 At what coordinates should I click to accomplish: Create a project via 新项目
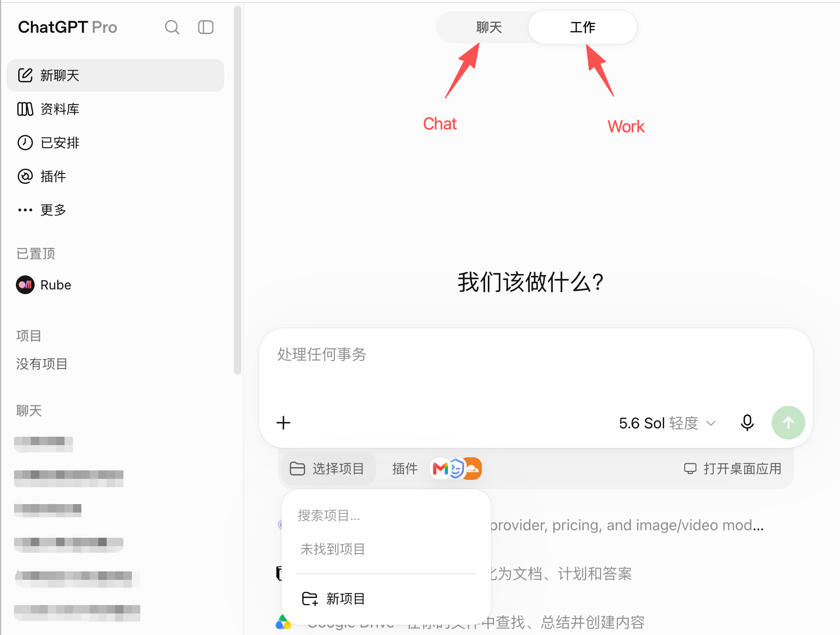386,599
